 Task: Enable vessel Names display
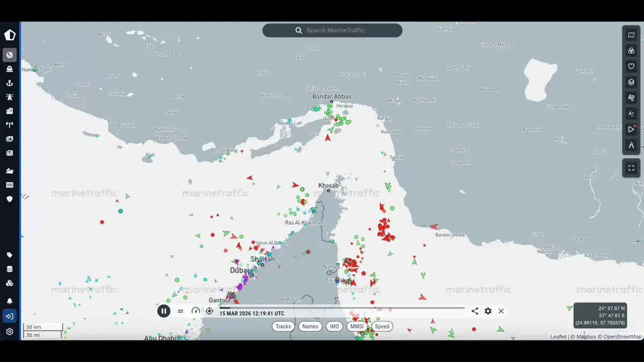point(310,326)
